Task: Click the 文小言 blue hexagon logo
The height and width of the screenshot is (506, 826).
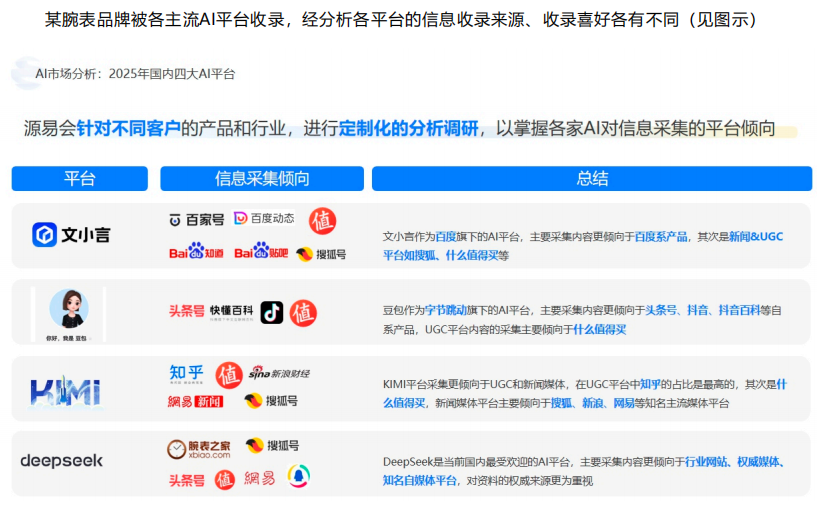Action: tap(44, 234)
